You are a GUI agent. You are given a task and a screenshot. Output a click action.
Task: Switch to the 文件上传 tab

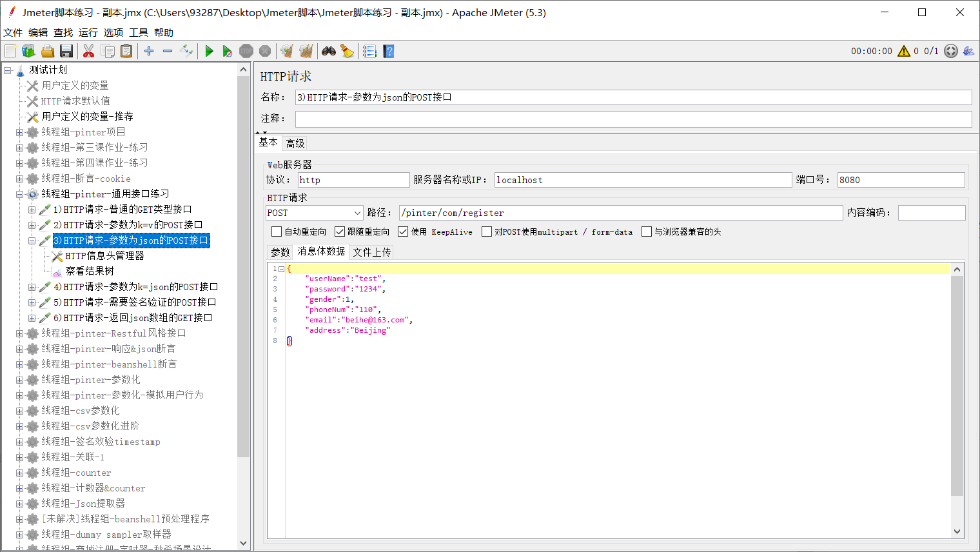coord(372,252)
